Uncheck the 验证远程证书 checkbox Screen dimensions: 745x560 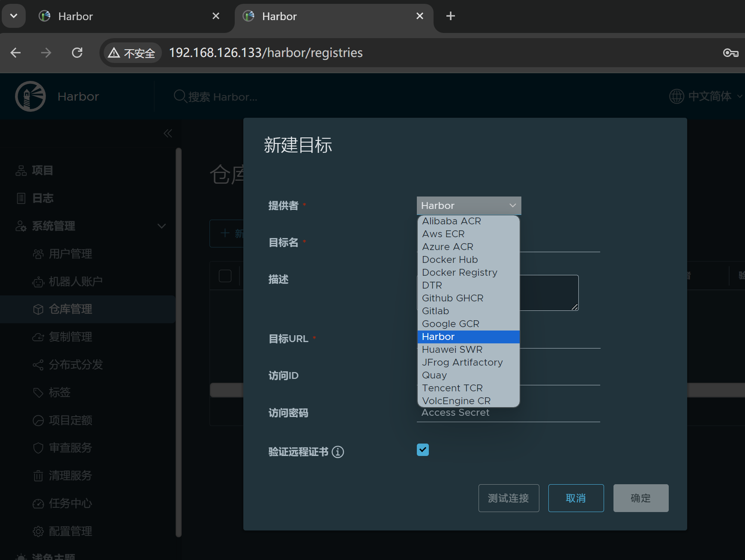point(422,450)
